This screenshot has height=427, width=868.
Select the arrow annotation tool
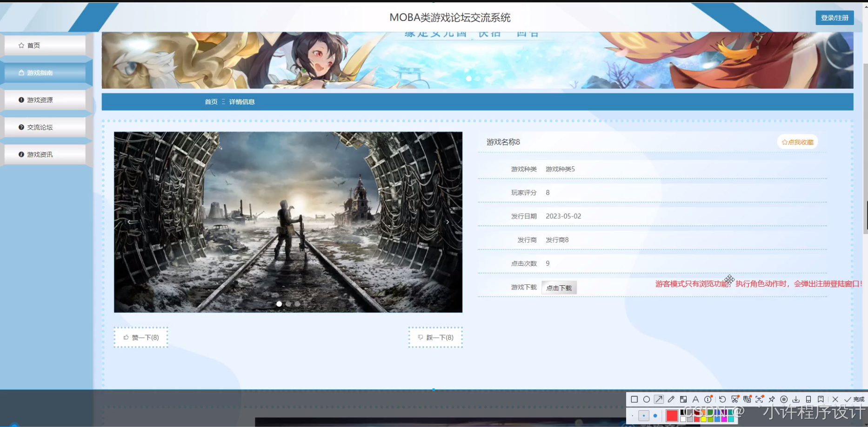[x=659, y=400]
